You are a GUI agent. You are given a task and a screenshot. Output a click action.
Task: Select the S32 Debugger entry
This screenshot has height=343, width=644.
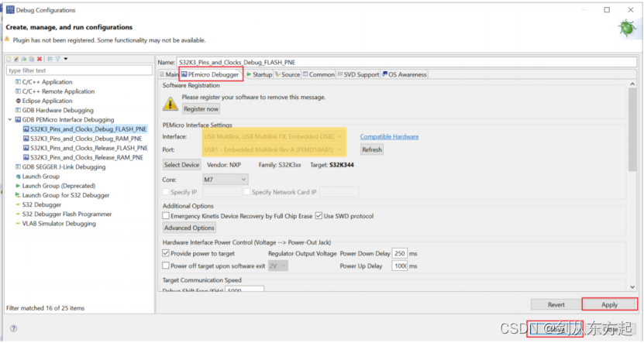coord(42,204)
